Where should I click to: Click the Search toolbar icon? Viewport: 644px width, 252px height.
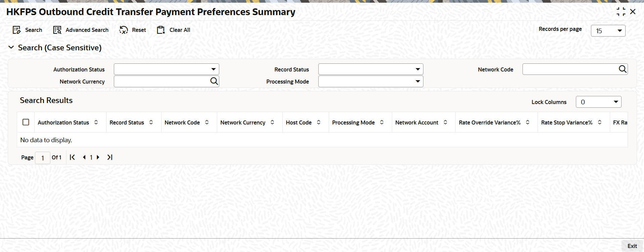(17, 30)
